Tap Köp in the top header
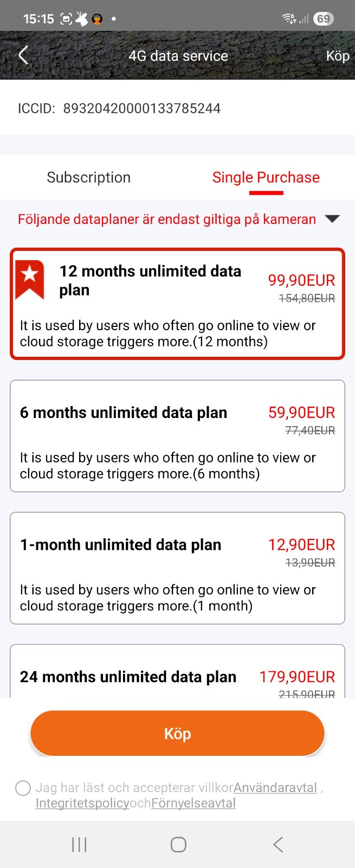Viewport: 355px width, 868px height. (x=337, y=56)
